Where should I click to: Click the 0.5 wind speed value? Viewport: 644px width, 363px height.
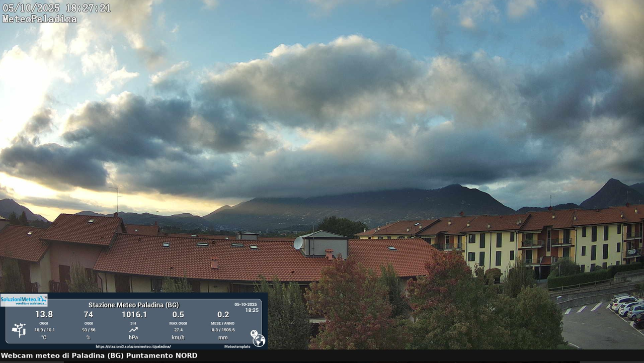(178, 314)
